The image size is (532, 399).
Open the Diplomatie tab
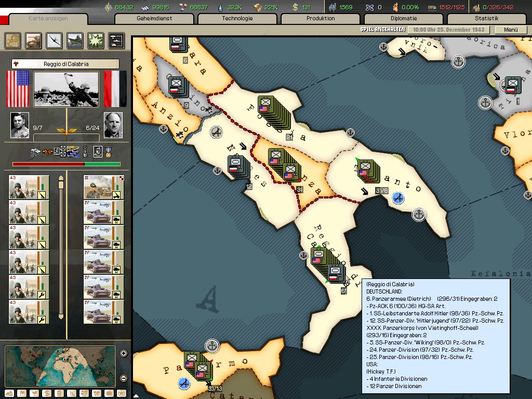(404, 19)
